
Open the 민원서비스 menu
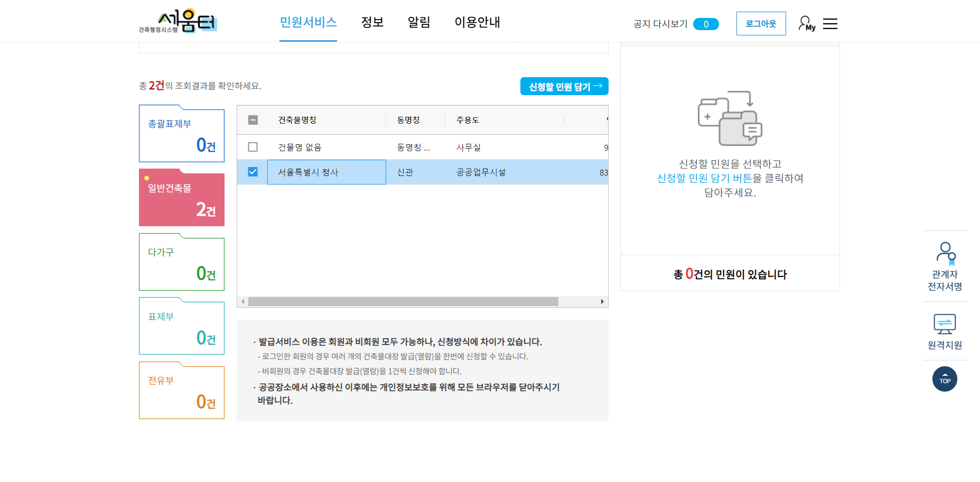click(x=308, y=23)
